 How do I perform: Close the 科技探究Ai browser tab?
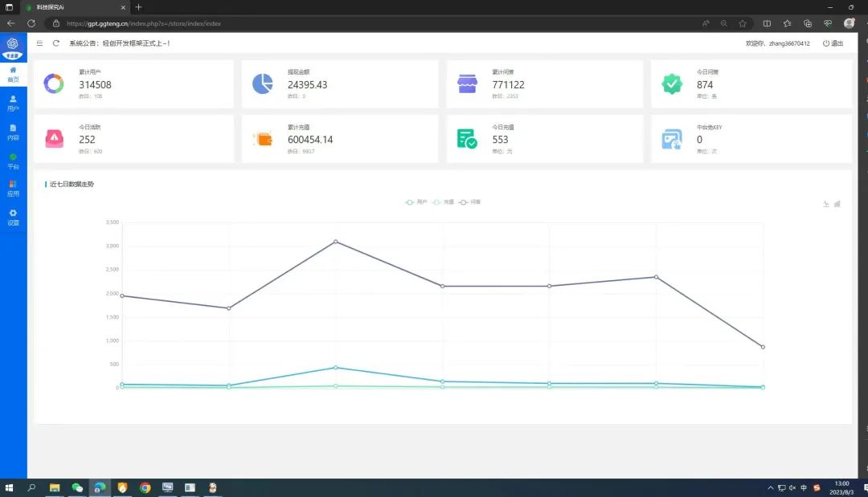[123, 7]
